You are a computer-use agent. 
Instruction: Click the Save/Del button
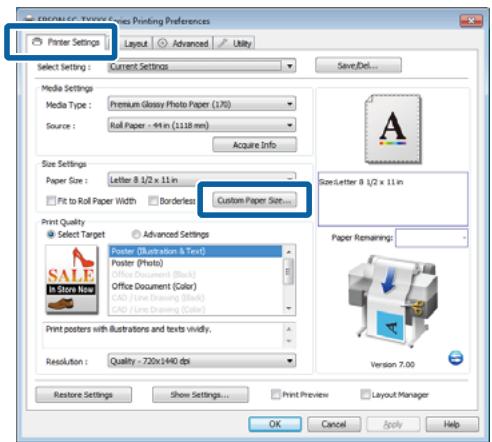coord(358,65)
